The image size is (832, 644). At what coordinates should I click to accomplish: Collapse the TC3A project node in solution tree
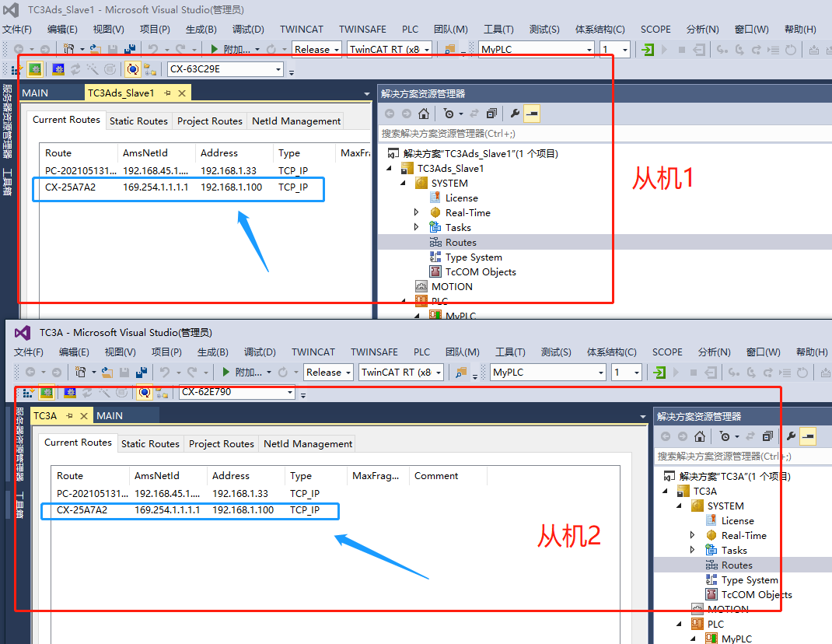click(666, 491)
